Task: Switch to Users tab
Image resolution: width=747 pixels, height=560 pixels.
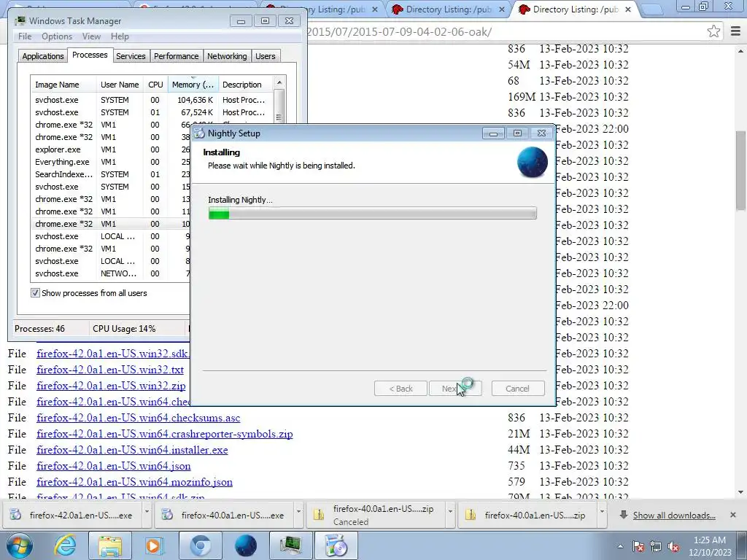Action: (x=266, y=56)
